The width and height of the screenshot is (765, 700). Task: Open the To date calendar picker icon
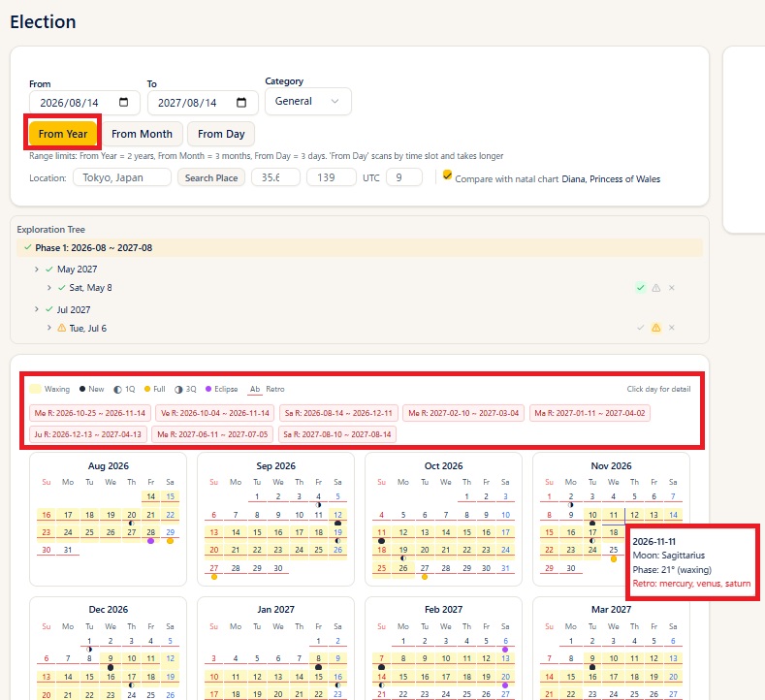coord(241,103)
